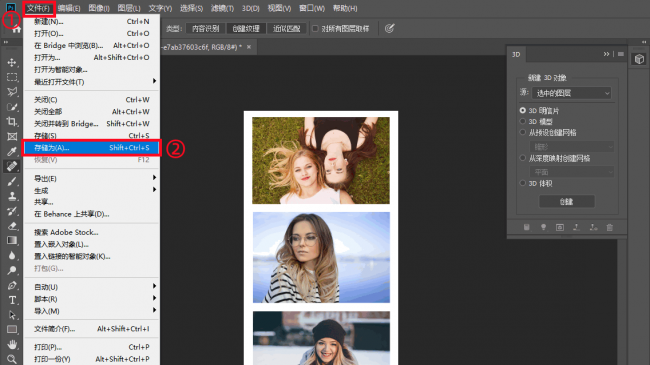
Task: Select the Zoom tool
Action: [x=12, y=359]
